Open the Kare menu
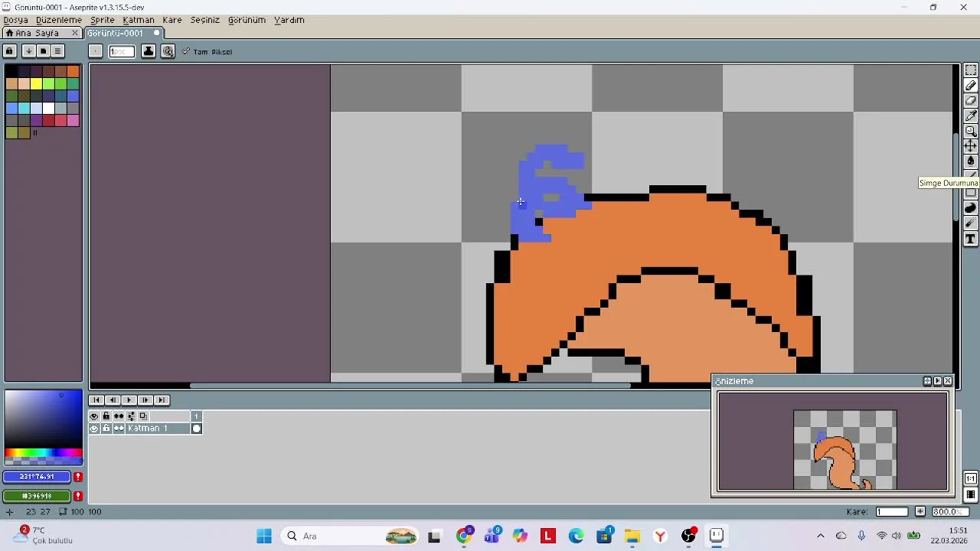The width and height of the screenshot is (980, 551). click(172, 20)
